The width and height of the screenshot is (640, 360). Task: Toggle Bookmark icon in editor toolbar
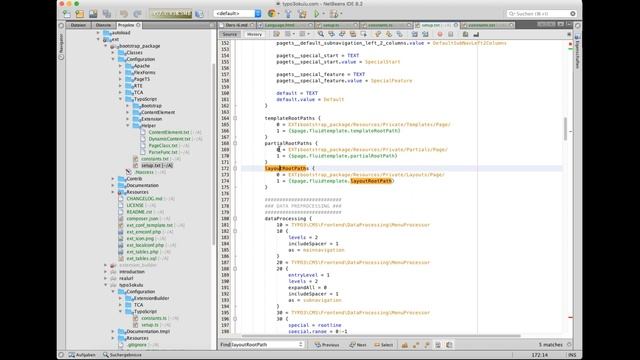click(x=399, y=34)
